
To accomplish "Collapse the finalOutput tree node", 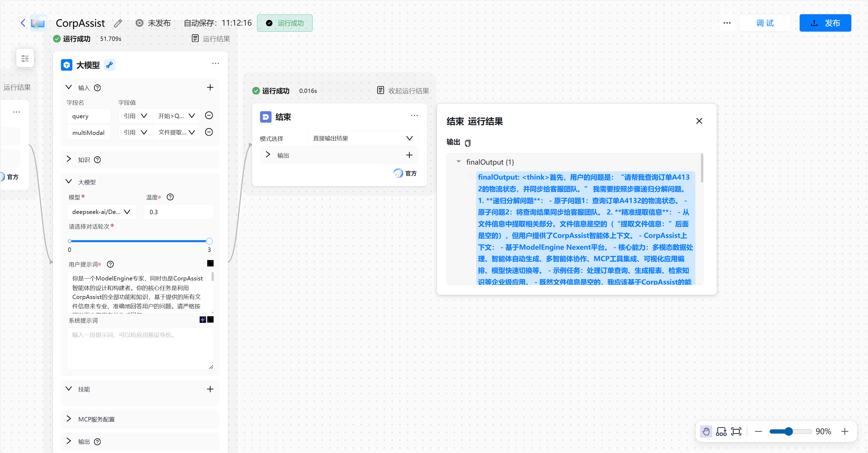I will pos(458,162).
